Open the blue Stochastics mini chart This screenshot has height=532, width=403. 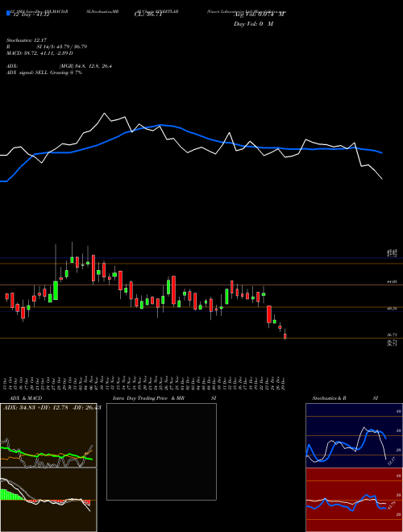click(x=354, y=435)
